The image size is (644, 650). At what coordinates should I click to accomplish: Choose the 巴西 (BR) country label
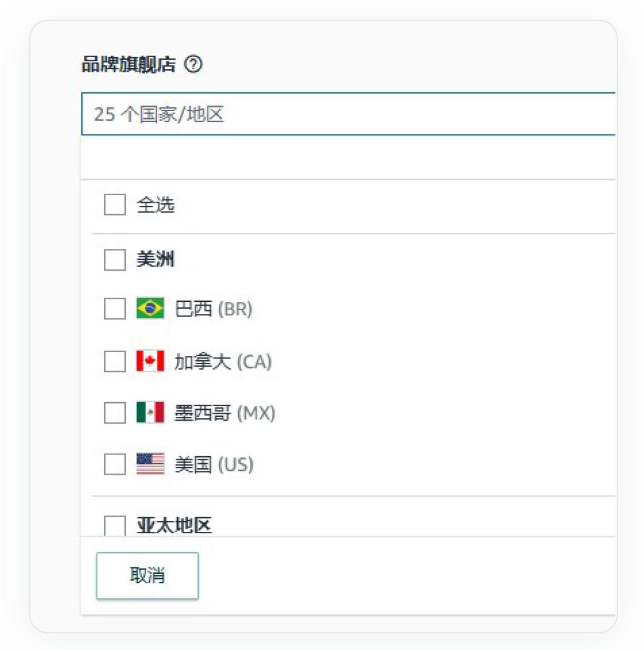pos(213,309)
